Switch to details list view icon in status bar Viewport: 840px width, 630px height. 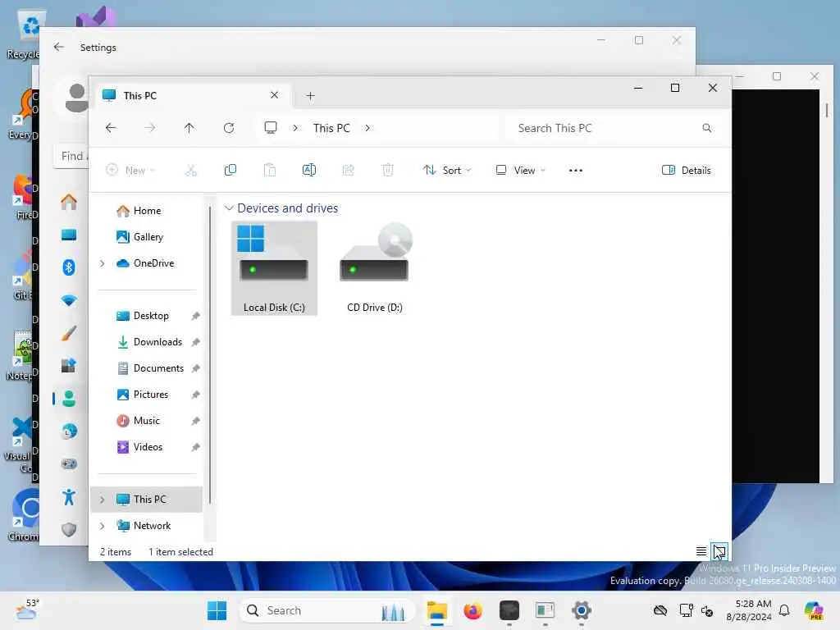pyautogui.click(x=701, y=551)
